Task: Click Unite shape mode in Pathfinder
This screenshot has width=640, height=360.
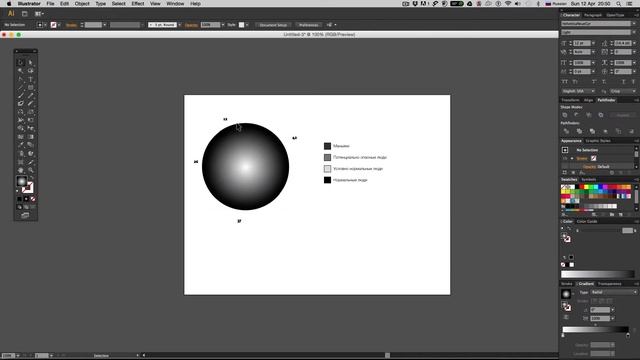Action: [565, 115]
